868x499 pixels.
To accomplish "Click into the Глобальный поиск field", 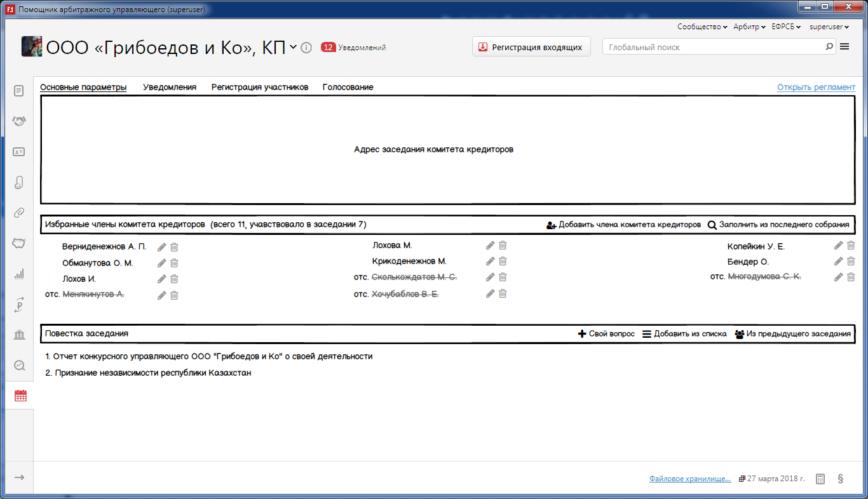I will click(712, 47).
